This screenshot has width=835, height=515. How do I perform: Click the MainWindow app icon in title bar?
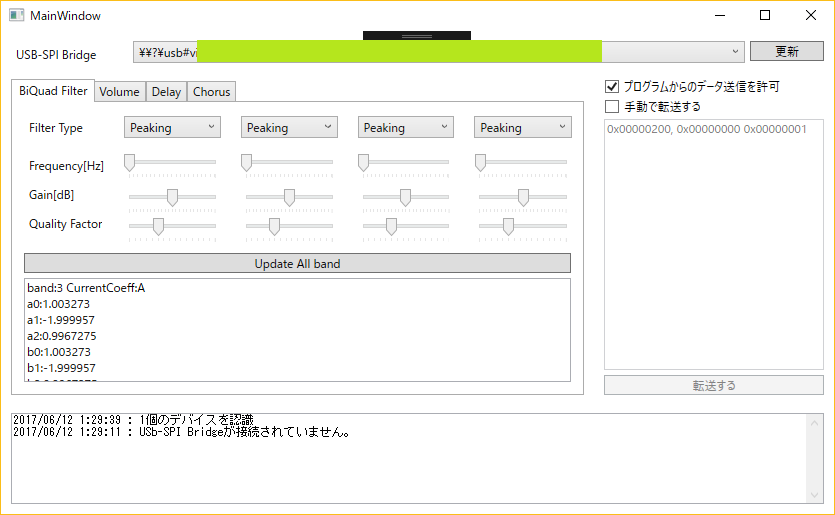(x=17, y=15)
